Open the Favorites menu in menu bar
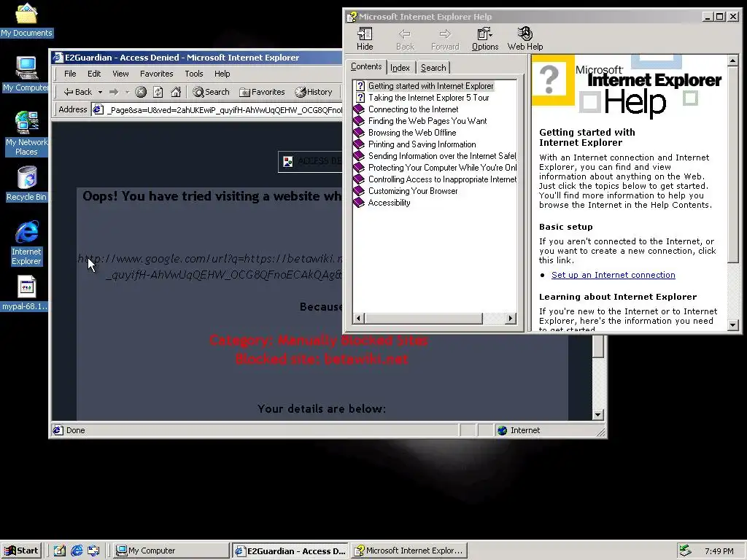Viewport: 747px width, 560px height. click(x=156, y=74)
